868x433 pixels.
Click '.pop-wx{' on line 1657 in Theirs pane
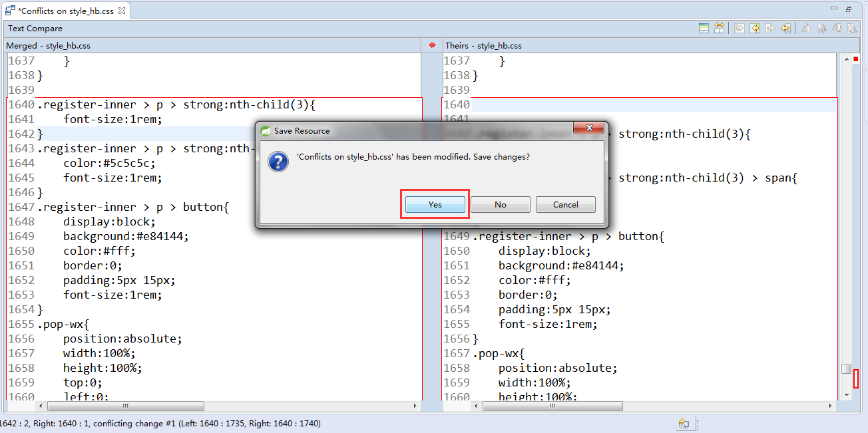pyautogui.click(x=498, y=353)
